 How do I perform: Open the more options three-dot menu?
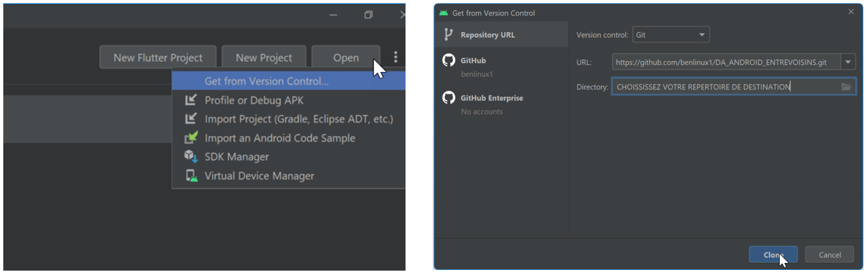click(x=395, y=57)
